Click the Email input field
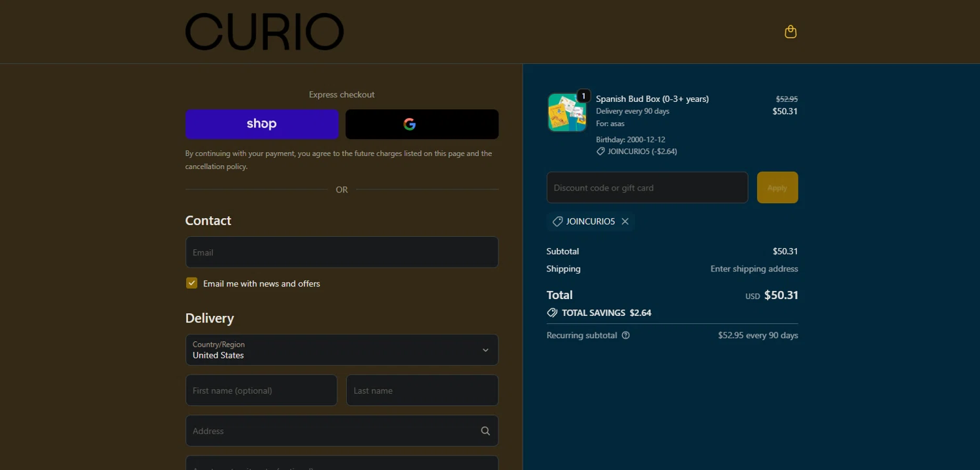This screenshot has height=470, width=980. [x=342, y=252]
